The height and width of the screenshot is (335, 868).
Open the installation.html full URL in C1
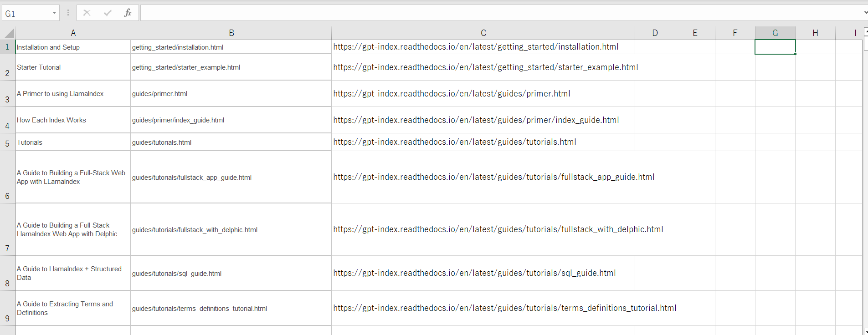(476, 47)
